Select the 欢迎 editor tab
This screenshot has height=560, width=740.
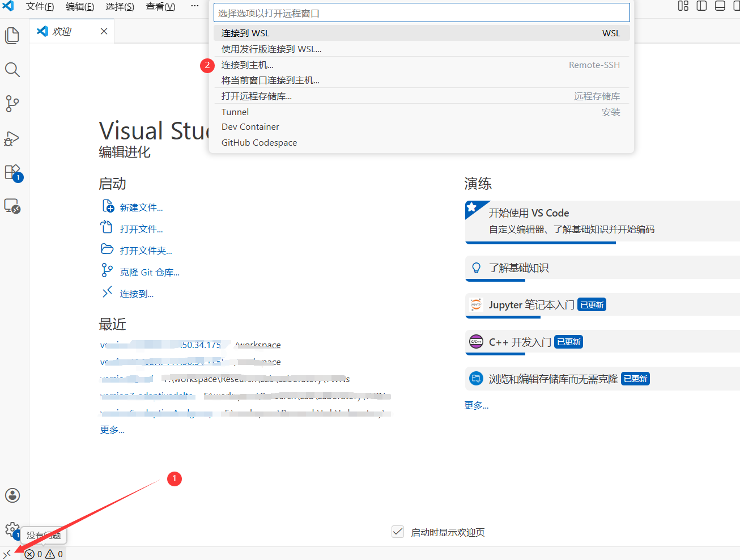(x=72, y=31)
